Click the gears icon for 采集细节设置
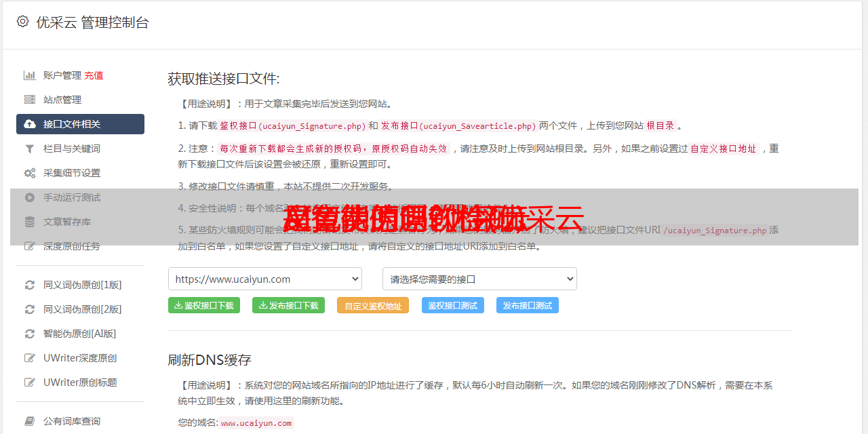 (x=30, y=173)
